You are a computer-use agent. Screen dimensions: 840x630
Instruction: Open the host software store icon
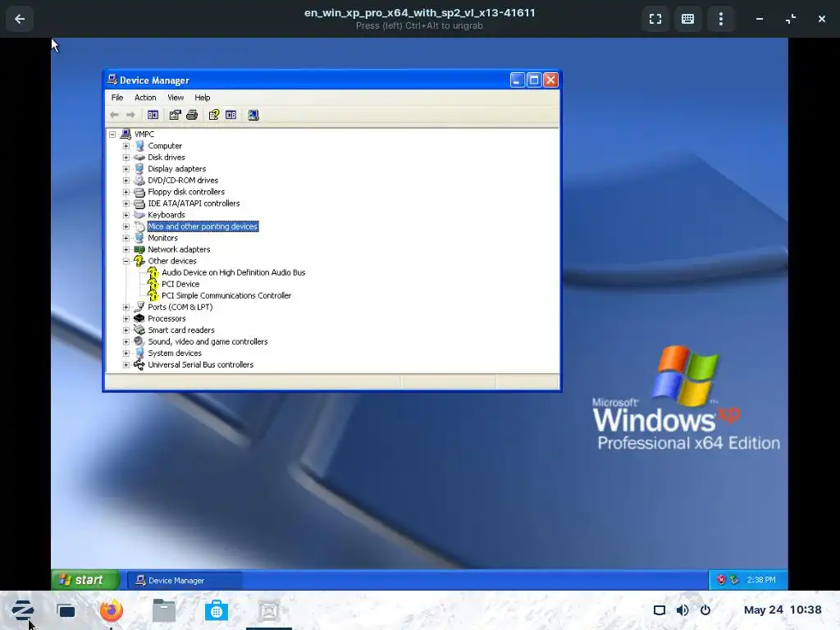click(x=217, y=610)
